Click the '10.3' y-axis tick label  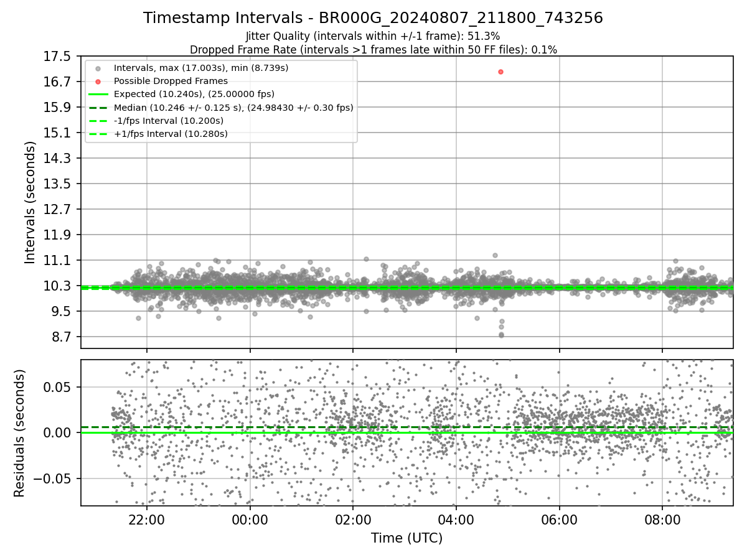click(x=59, y=286)
